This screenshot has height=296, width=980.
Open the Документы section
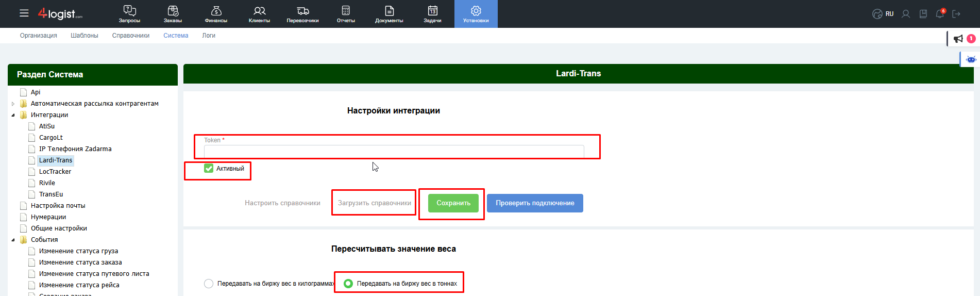[389, 14]
